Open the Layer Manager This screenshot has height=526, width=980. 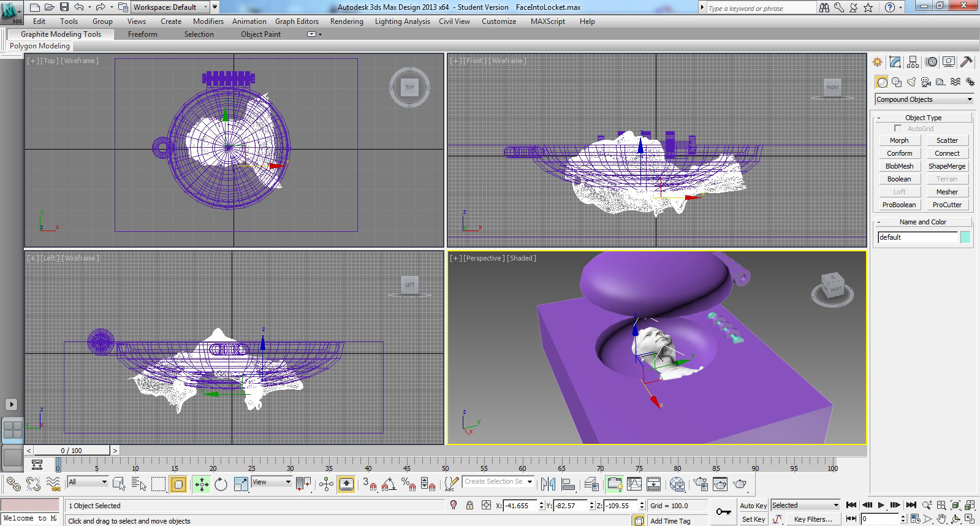pyautogui.click(x=591, y=484)
